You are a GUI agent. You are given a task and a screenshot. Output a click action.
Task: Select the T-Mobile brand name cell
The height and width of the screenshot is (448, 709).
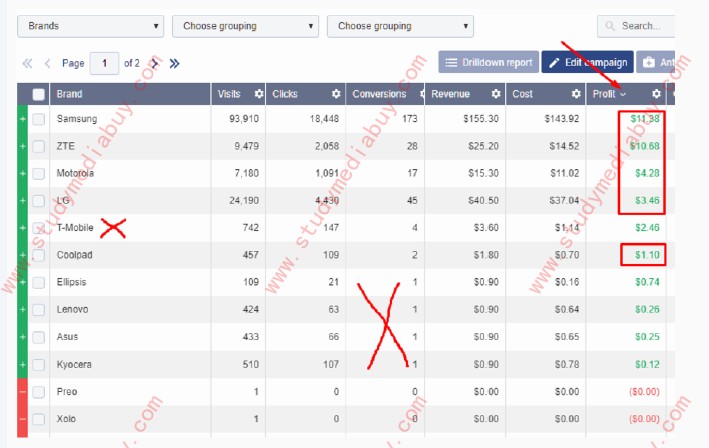point(75,227)
